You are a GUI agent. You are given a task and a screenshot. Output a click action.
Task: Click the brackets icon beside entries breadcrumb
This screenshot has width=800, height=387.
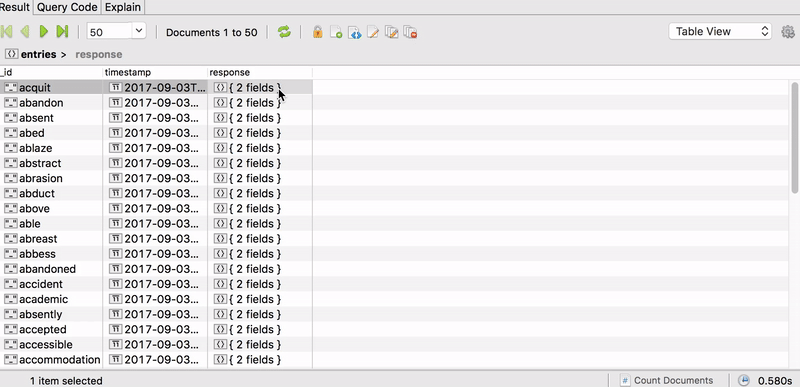pos(11,54)
